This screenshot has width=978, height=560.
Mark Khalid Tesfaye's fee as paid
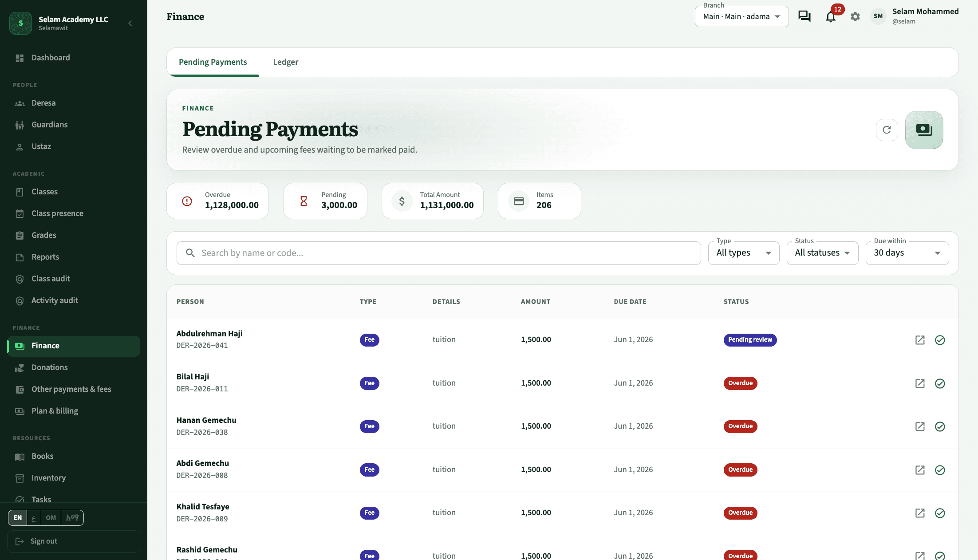[x=940, y=513]
